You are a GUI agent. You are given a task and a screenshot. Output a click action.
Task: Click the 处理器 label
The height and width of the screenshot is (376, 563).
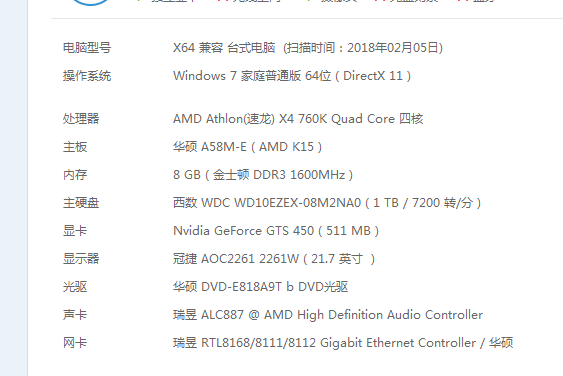pos(81,119)
